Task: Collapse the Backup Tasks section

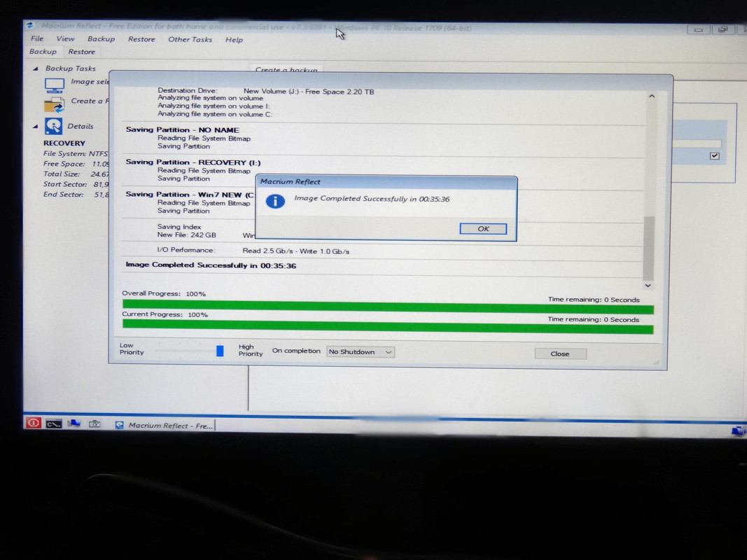Action: pos(35,69)
